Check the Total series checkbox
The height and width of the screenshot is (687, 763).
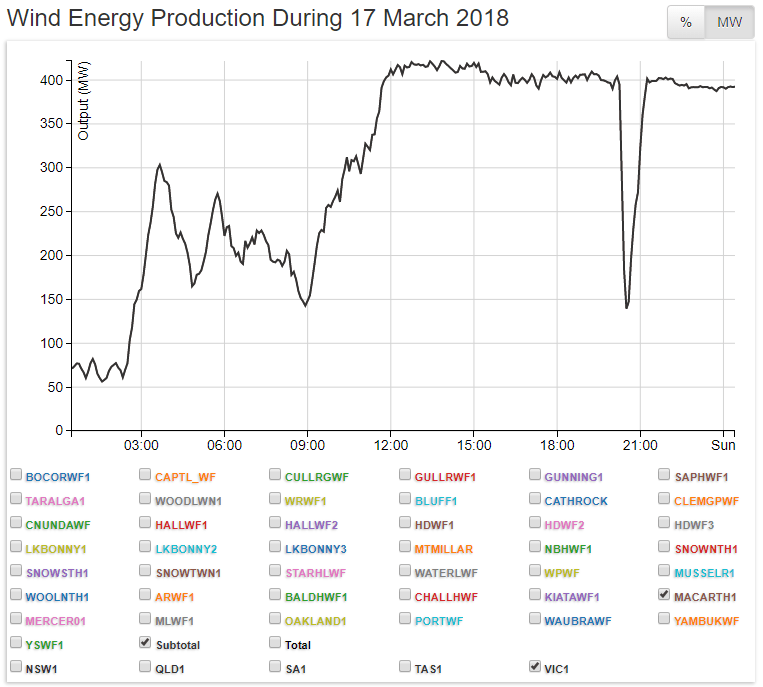coord(276,642)
